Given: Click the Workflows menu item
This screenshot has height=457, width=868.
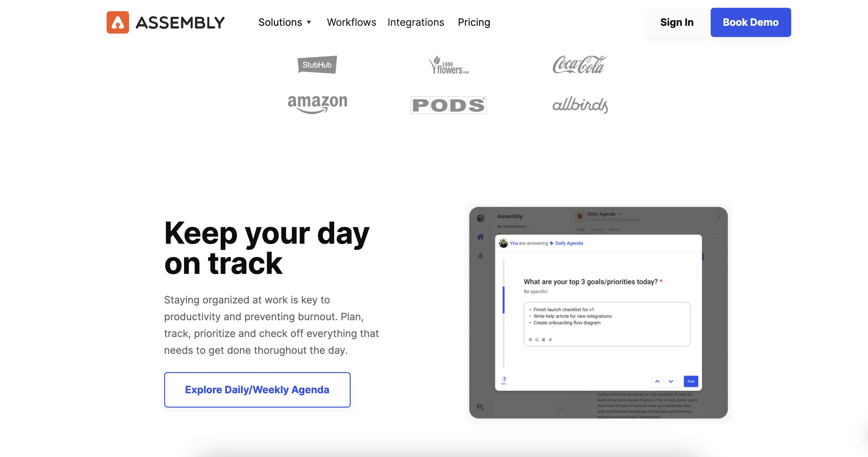Looking at the screenshot, I should (351, 22).
